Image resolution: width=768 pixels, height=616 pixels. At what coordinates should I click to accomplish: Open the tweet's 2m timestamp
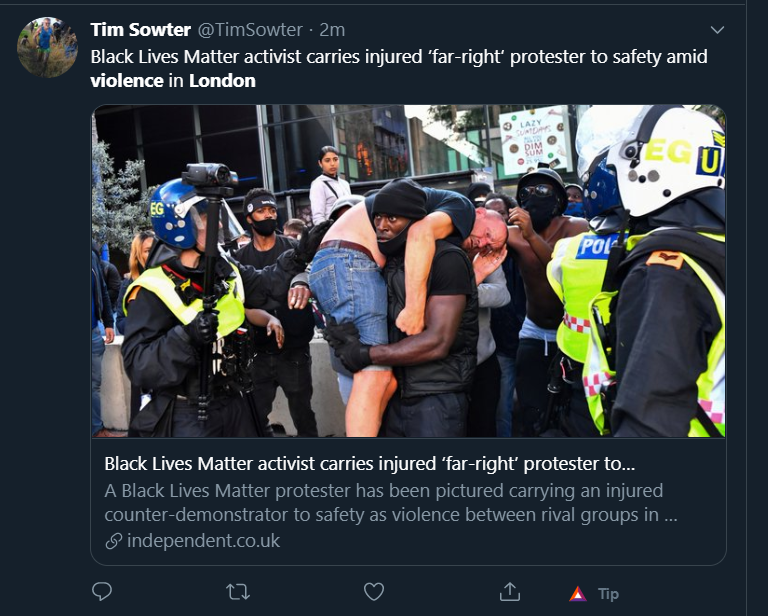pos(332,30)
